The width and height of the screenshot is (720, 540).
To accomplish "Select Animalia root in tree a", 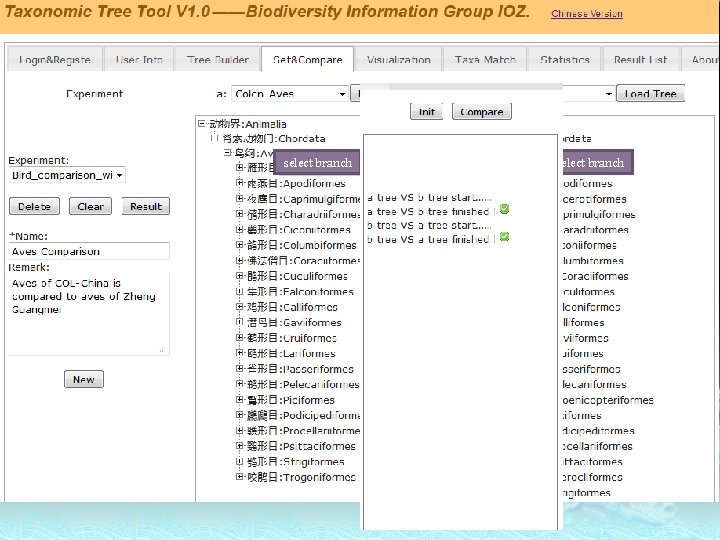I will [248, 124].
